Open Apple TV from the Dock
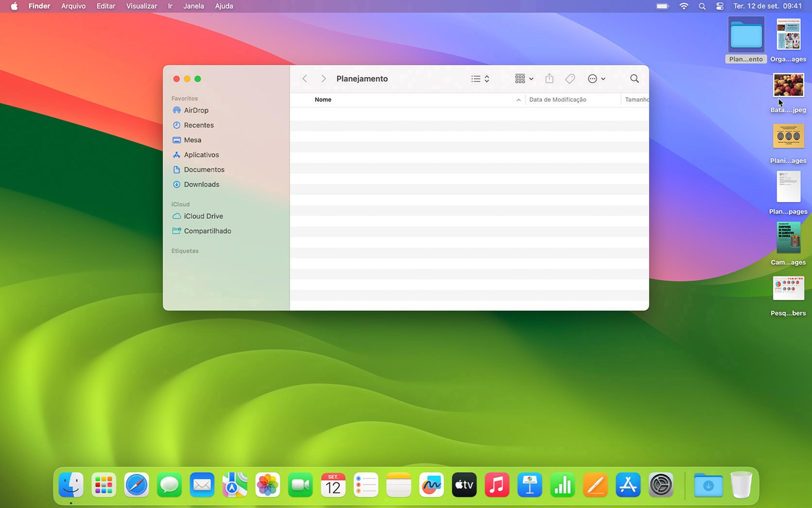 (x=464, y=485)
